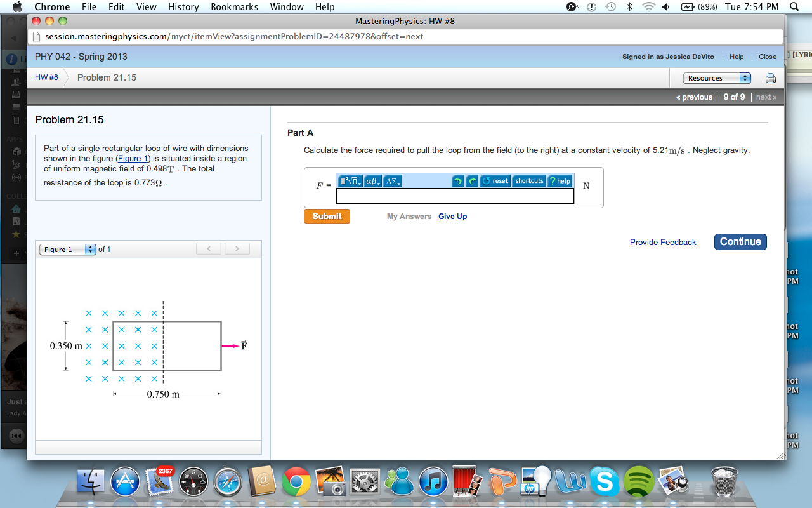Click the redo arrow in the equation editor
Viewport: 812px width, 508px height.
point(472,180)
